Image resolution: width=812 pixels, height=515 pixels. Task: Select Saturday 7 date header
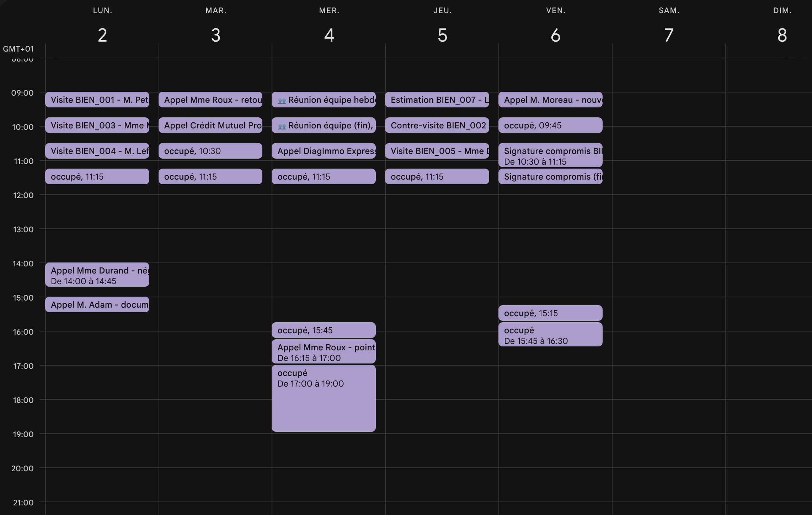(669, 35)
